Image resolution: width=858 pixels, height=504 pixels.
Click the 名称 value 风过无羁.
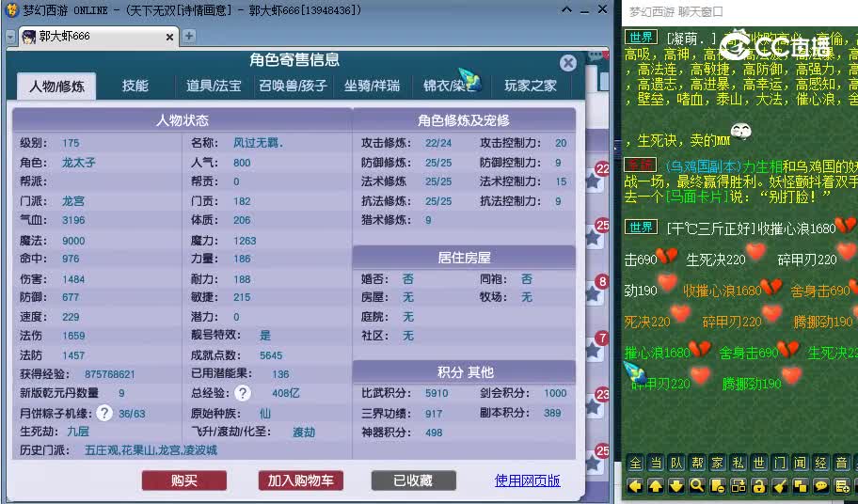[x=258, y=143]
